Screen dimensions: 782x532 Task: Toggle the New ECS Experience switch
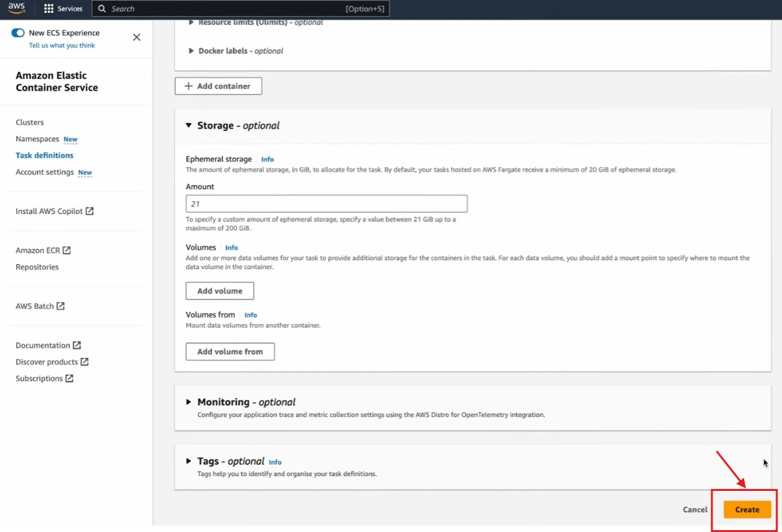18,33
